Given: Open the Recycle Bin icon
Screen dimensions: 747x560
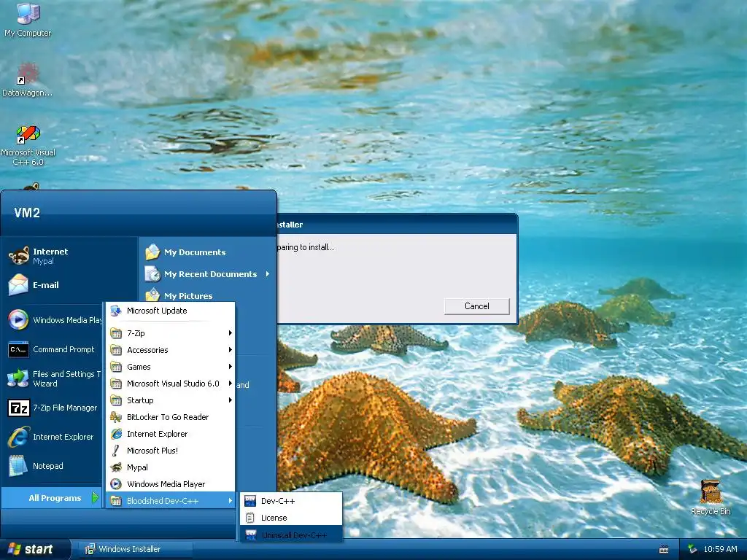Looking at the screenshot, I should pos(711,497).
